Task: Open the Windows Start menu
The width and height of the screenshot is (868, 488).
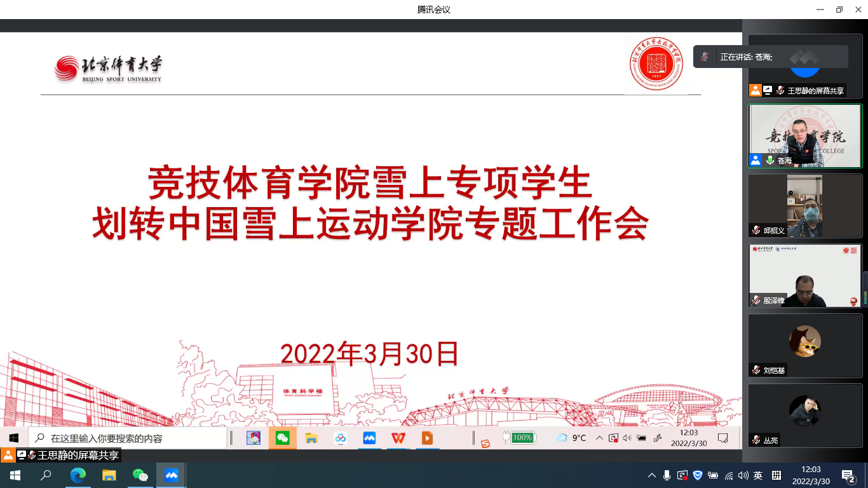Action: (x=13, y=475)
